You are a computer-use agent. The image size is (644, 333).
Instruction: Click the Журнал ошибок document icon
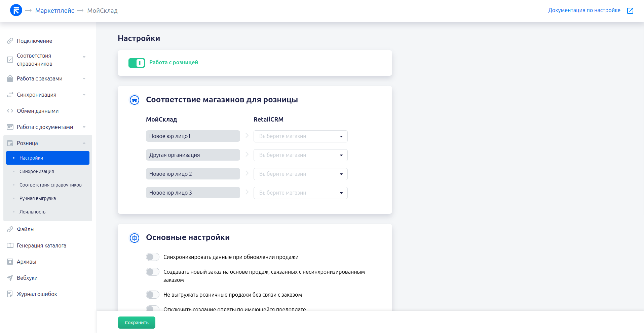[x=10, y=294]
